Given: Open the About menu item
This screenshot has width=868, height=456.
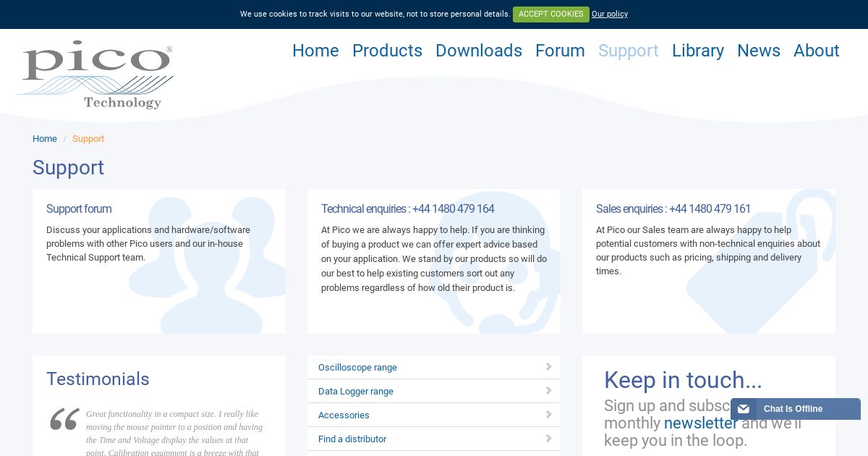Looking at the screenshot, I should pos(817,51).
